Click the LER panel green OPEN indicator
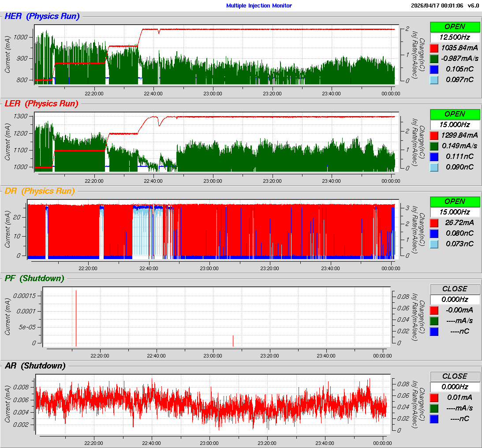This screenshot has height=448, width=482. click(455, 114)
